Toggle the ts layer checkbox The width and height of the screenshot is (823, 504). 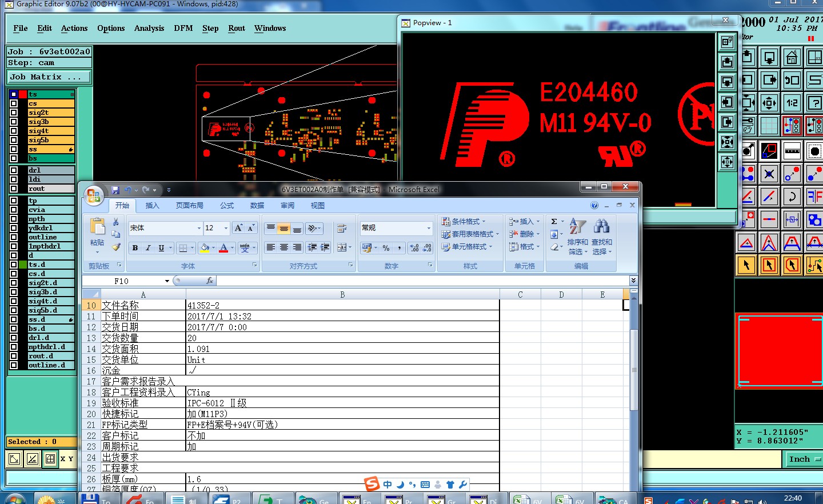click(x=14, y=94)
